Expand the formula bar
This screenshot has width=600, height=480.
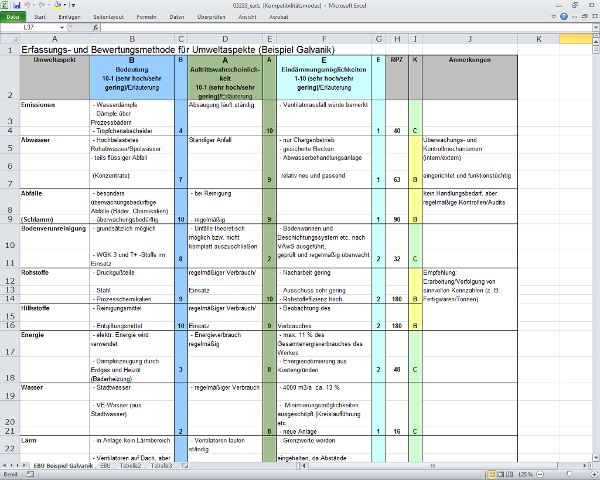[593, 28]
